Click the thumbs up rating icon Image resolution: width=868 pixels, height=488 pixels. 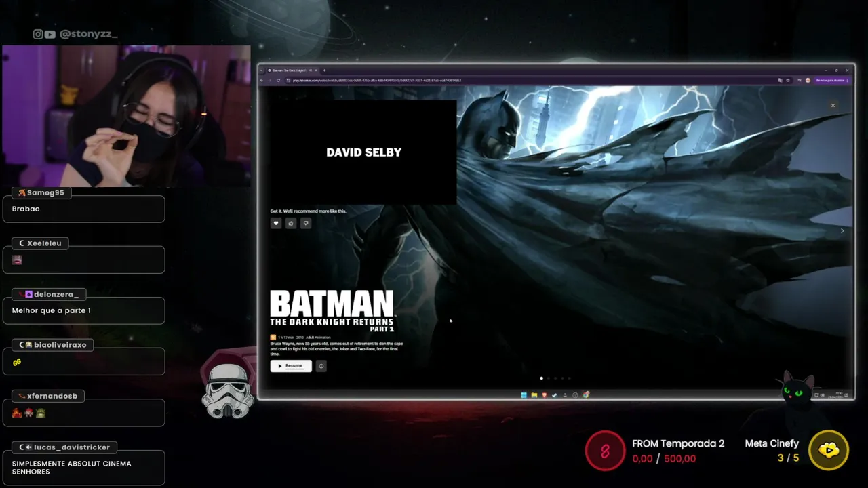[291, 223]
